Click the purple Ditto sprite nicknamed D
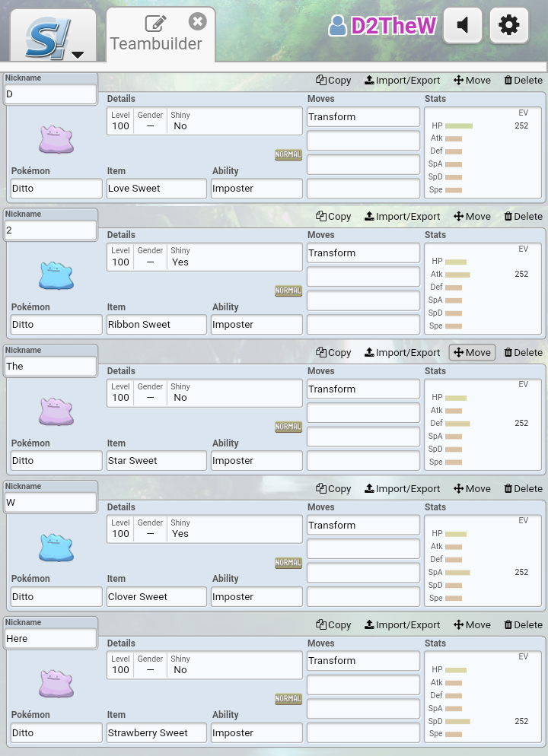The image size is (548, 756). tap(56, 139)
